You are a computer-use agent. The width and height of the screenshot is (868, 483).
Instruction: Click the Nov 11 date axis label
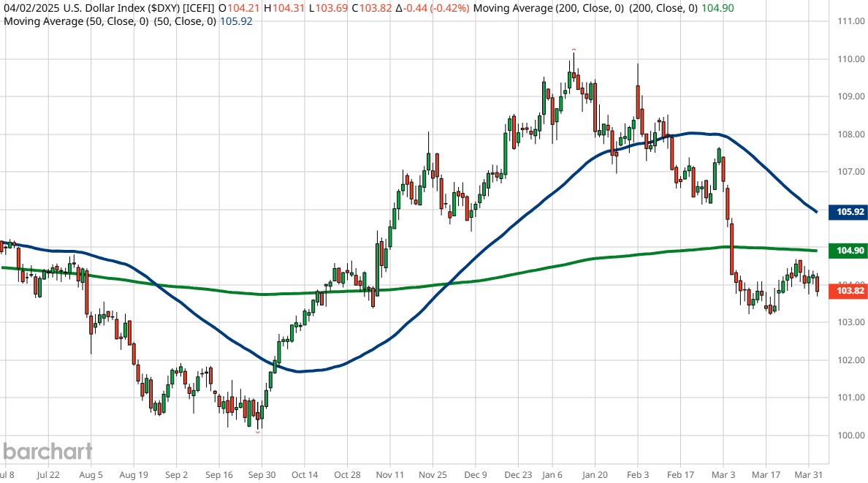[x=389, y=475]
